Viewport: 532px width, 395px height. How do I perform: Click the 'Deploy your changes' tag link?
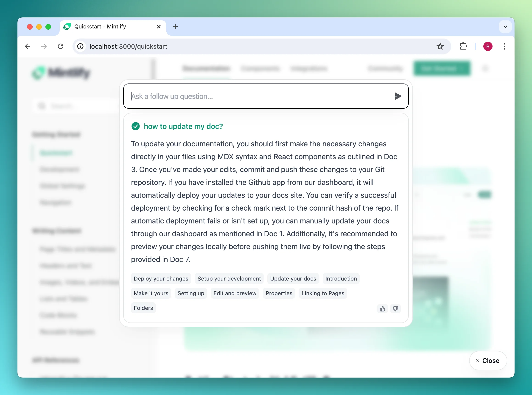coord(161,278)
